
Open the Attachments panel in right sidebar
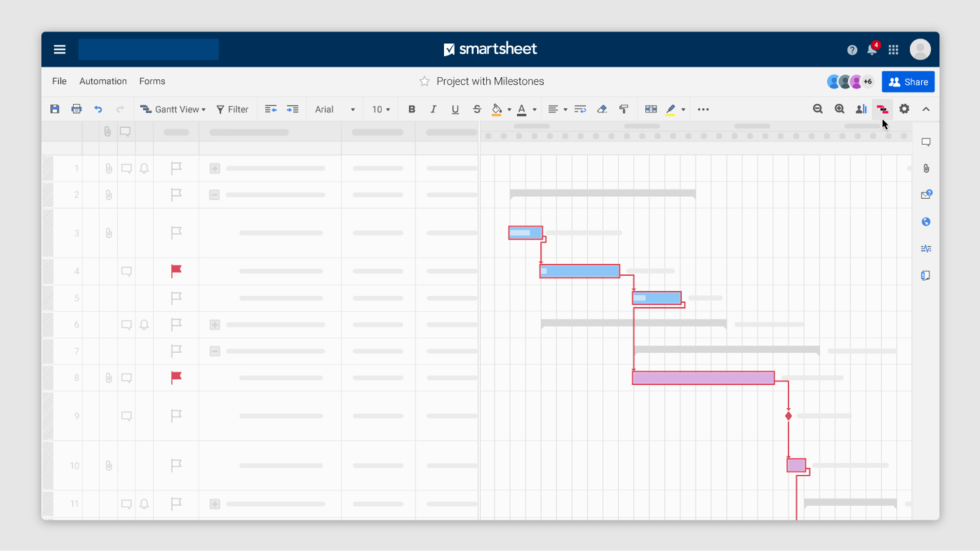926,168
